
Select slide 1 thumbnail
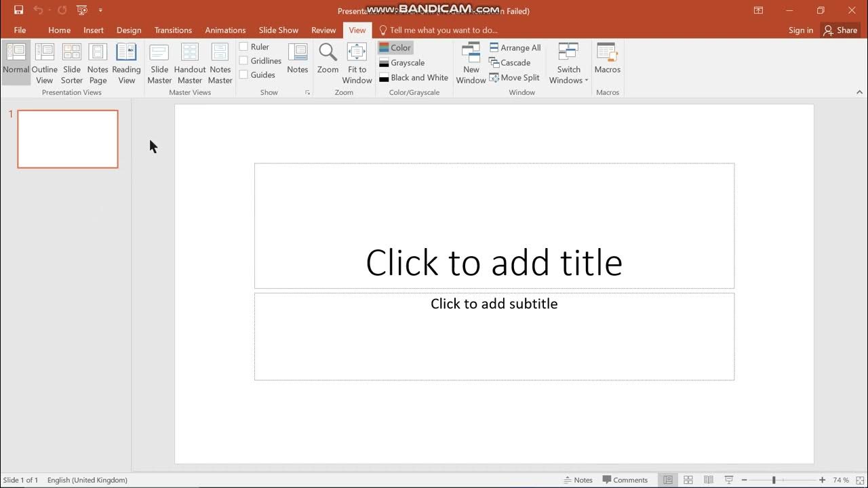pos(68,139)
